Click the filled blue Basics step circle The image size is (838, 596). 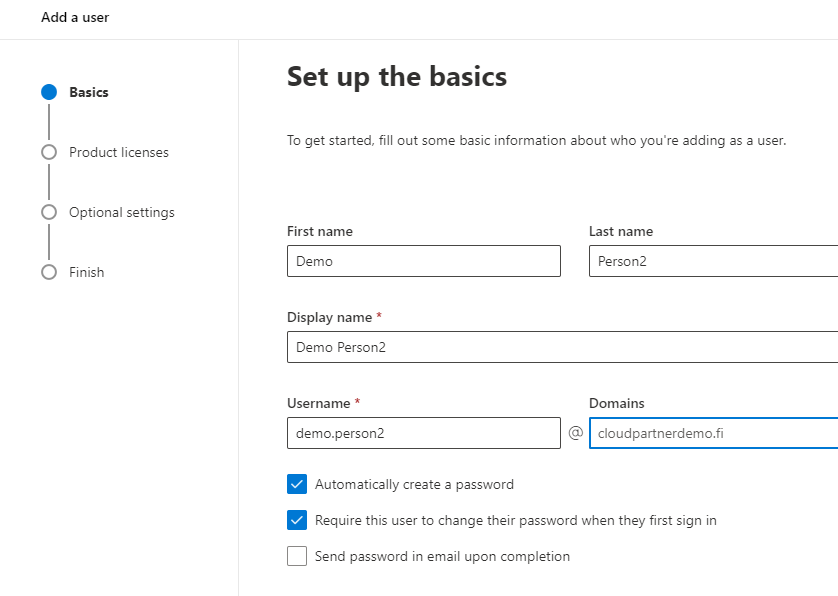pos(49,92)
